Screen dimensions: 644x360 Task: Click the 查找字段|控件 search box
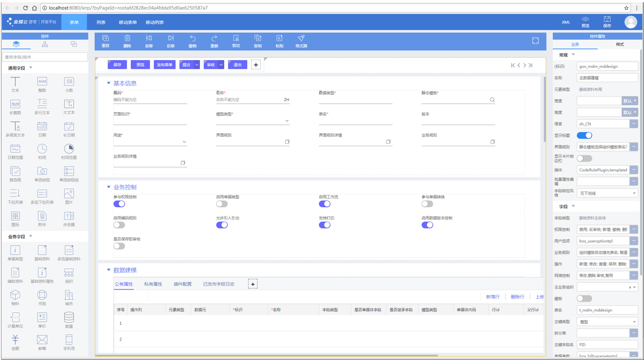pos(45,57)
